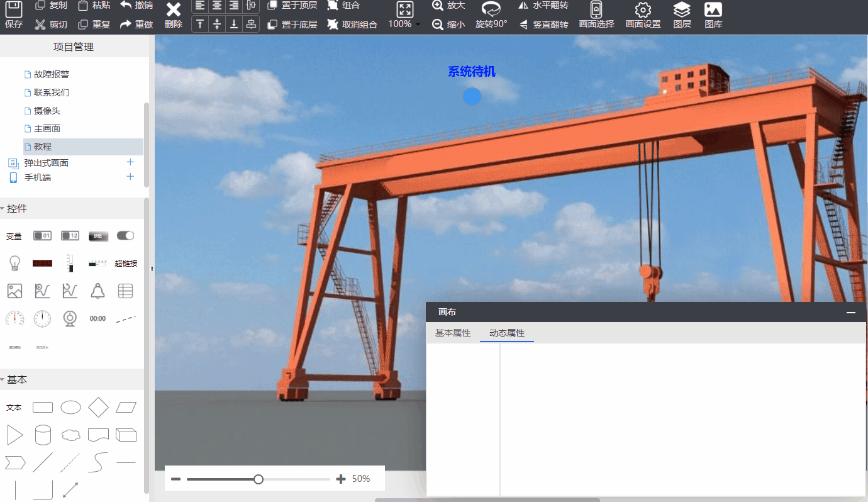
Task: Click the 撤销 undo button
Action: pyautogui.click(x=136, y=5)
